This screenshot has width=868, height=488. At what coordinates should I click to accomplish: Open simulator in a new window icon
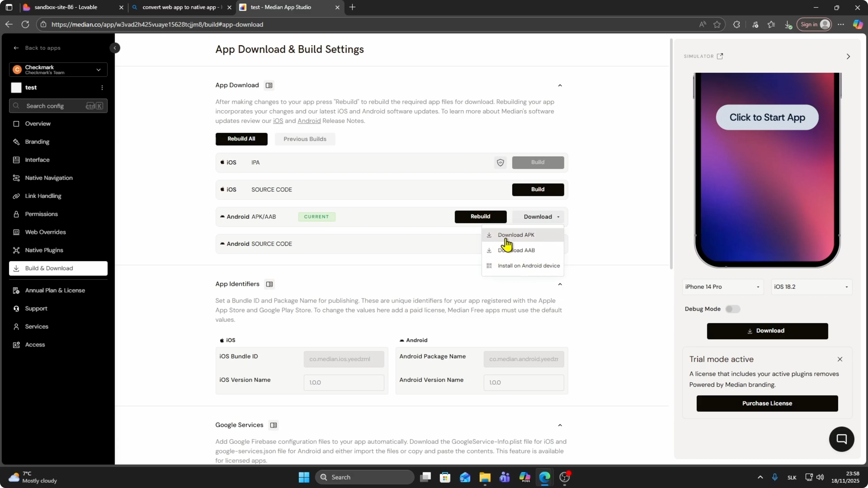[720, 56]
